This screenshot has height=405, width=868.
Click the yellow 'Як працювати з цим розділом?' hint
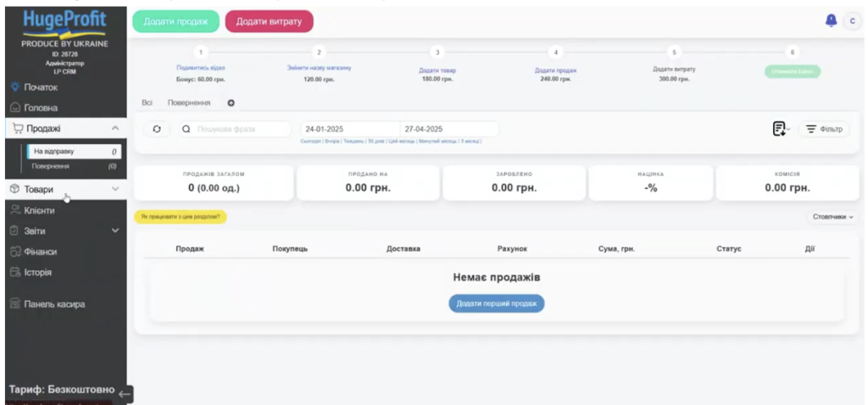(181, 217)
